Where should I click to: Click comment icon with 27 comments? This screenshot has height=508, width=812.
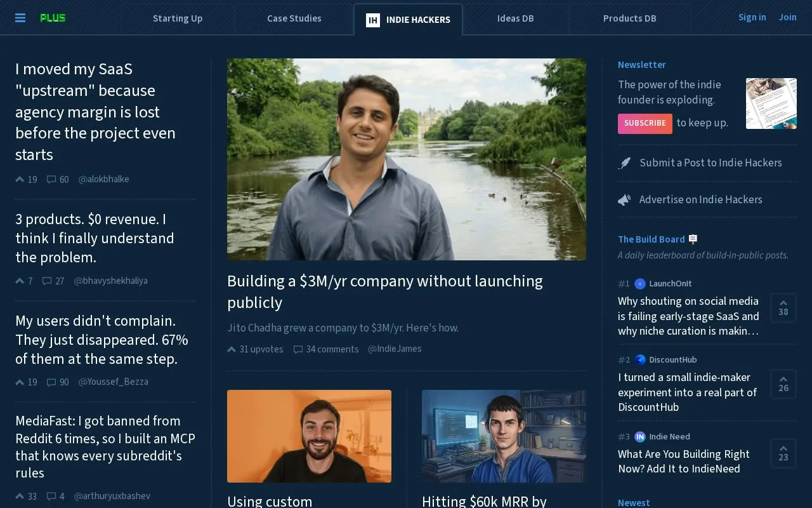coord(47,281)
